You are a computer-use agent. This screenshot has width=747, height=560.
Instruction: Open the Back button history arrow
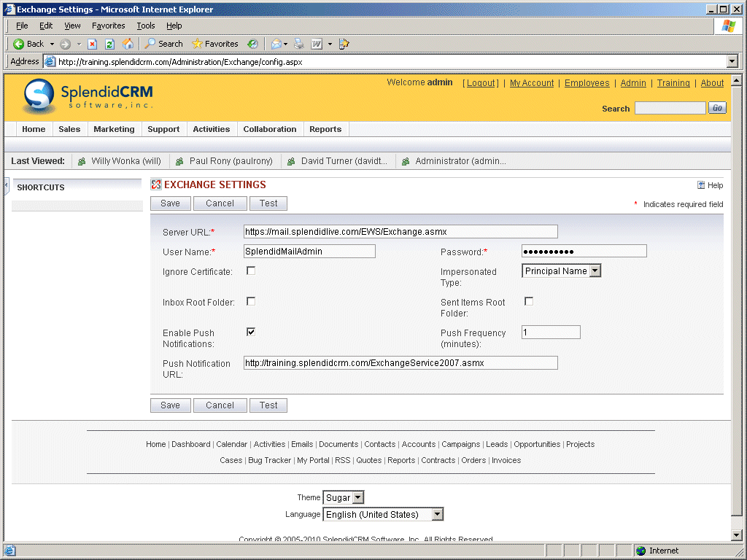[x=52, y=44]
